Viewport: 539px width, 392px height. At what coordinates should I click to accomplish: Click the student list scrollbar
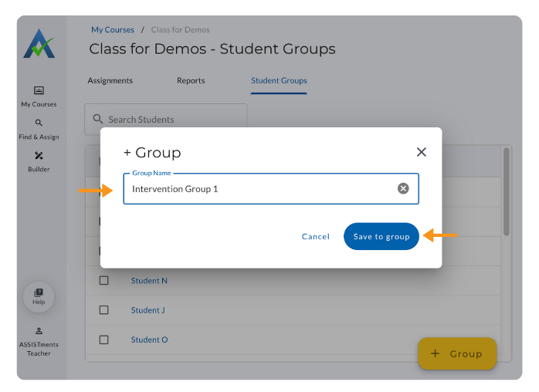(507, 191)
